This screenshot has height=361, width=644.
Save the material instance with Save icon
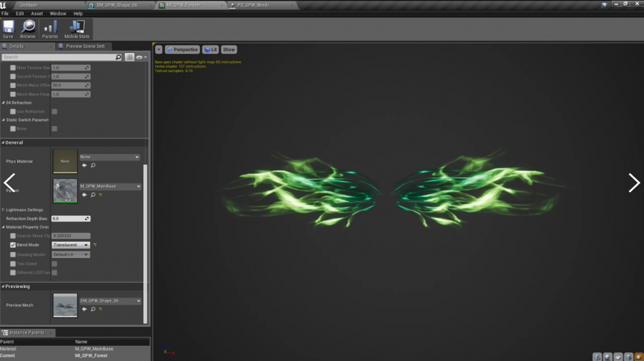(x=8, y=29)
